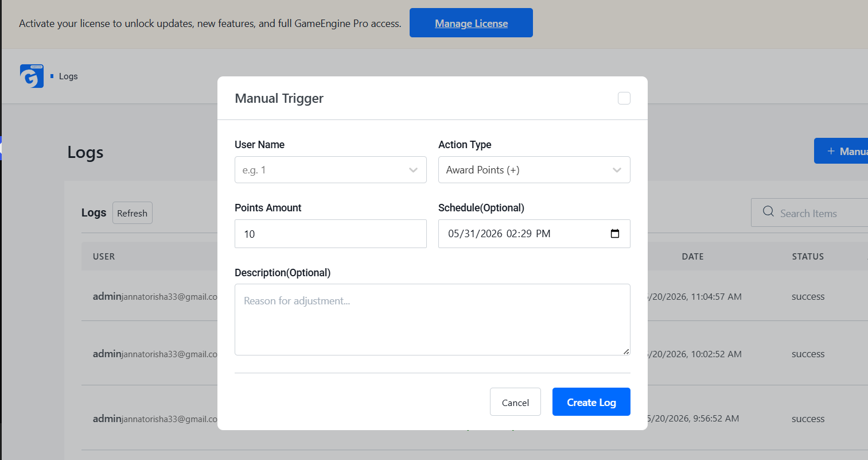The height and width of the screenshot is (460, 868).
Task: Click the Points Amount field
Action: point(330,234)
